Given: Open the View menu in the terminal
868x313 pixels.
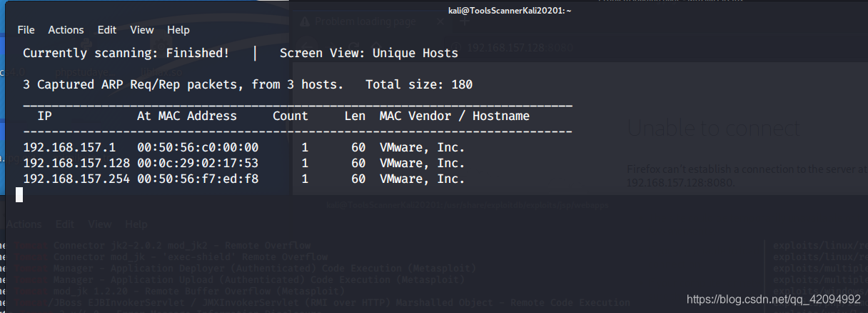Looking at the screenshot, I should click(x=142, y=30).
